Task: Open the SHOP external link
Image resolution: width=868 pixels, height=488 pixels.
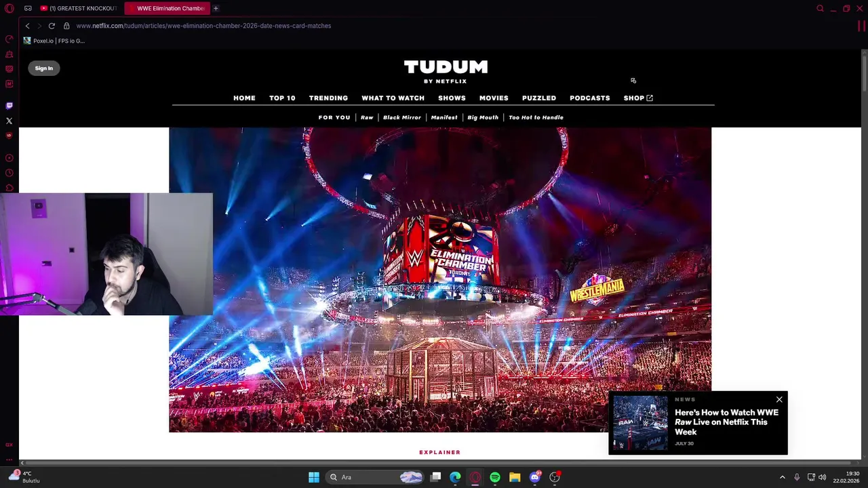Action: coord(638,98)
